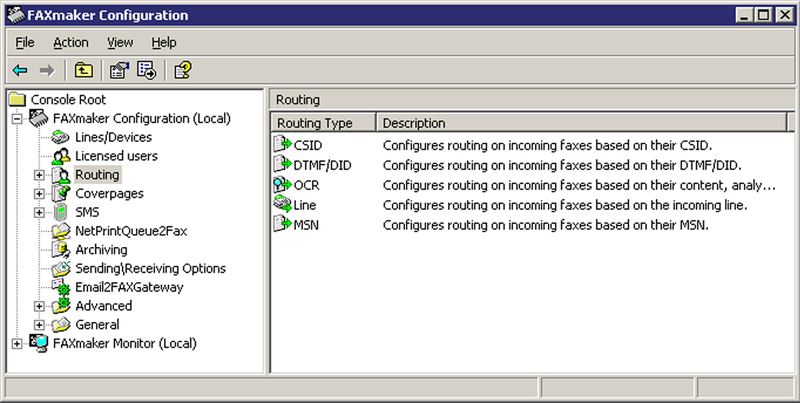This screenshot has height=403, width=800.
Task: Click the OCR routing type icon
Action: pyautogui.click(x=282, y=184)
